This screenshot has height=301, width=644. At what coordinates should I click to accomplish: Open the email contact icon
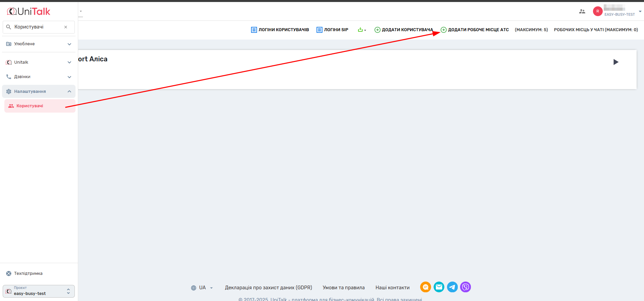pos(439,287)
